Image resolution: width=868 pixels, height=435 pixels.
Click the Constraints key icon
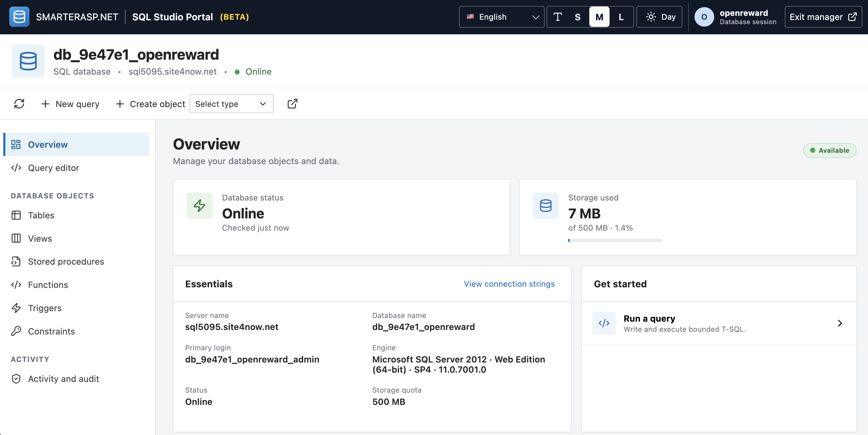click(x=16, y=331)
